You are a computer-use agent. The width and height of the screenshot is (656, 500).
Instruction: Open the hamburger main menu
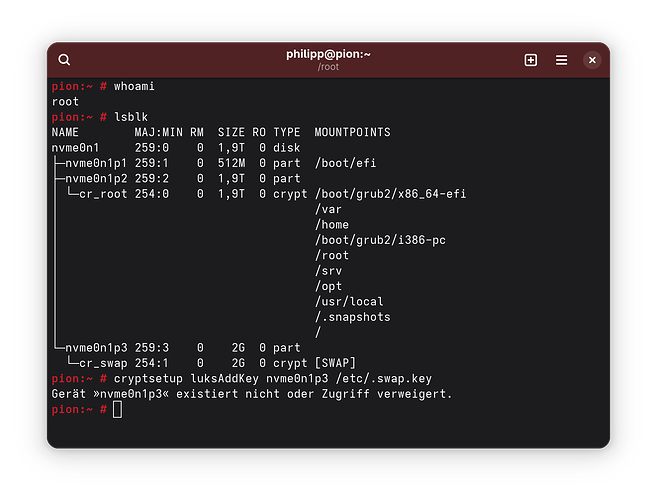point(561,60)
